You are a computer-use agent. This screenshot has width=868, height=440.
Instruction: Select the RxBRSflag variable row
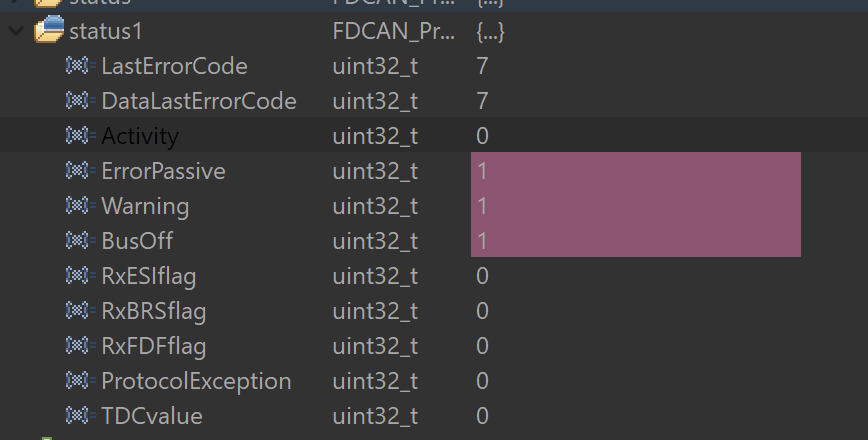point(153,311)
